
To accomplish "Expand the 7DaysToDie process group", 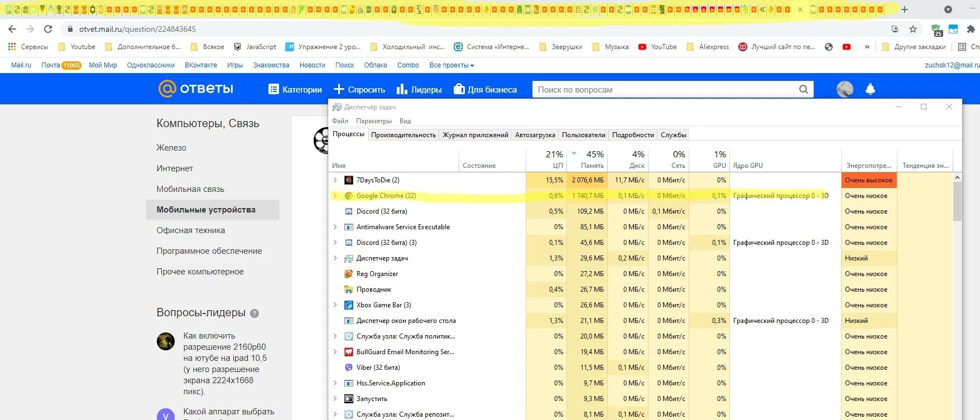I will (335, 180).
